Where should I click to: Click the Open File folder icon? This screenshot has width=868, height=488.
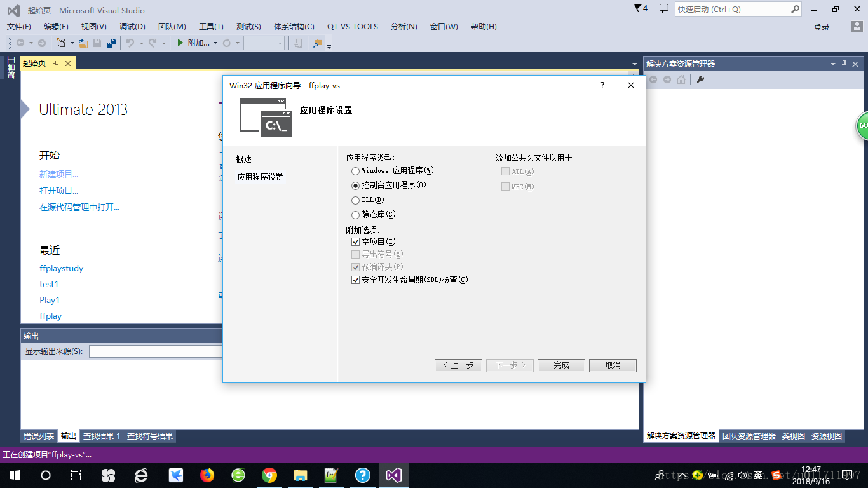coord(83,43)
